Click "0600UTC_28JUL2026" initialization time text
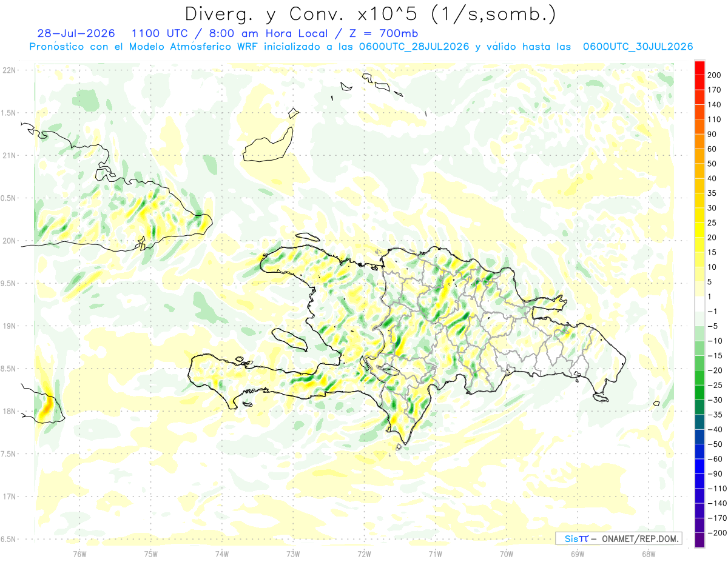The width and height of the screenshot is (728, 562). [x=414, y=47]
